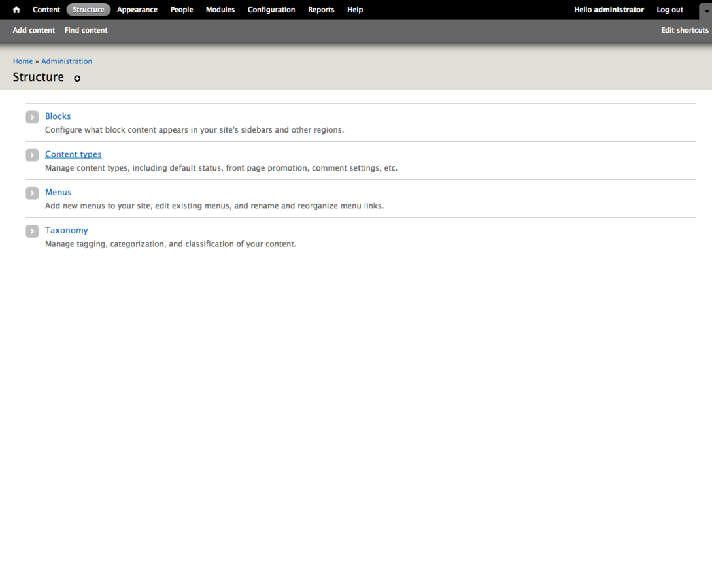Open the Menus link
The height and width of the screenshot is (588, 712).
point(58,192)
